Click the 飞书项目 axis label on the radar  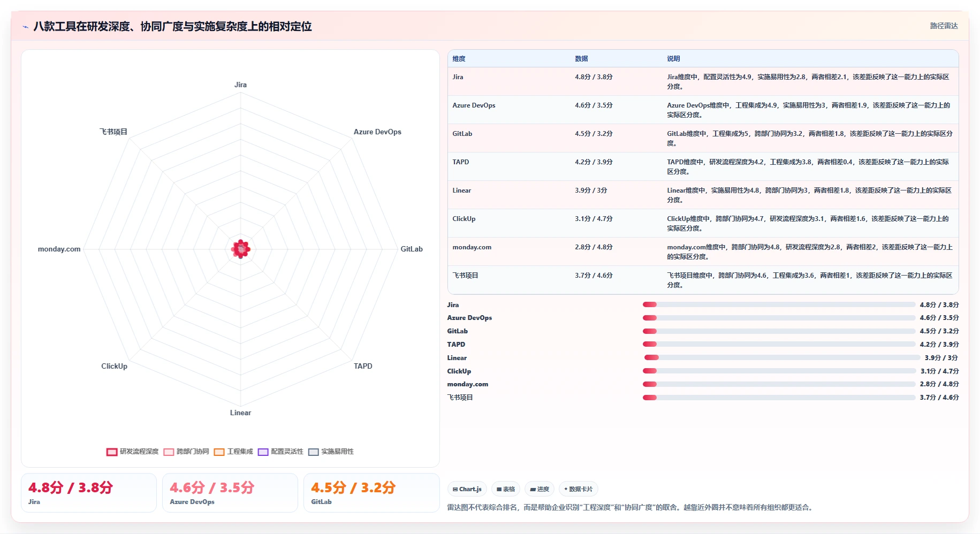(113, 132)
